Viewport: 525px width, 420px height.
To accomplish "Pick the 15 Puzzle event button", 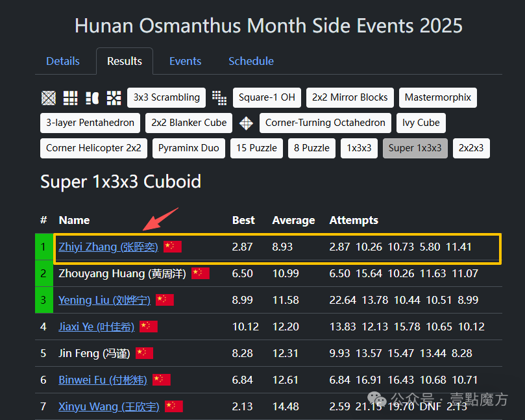I will click(x=258, y=148).
